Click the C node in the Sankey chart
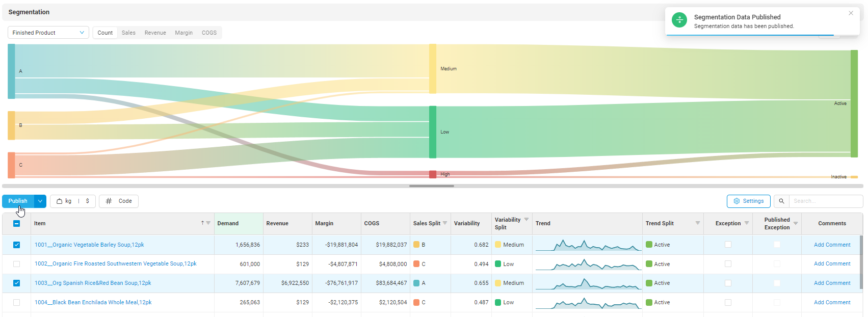 pos(11,165)
